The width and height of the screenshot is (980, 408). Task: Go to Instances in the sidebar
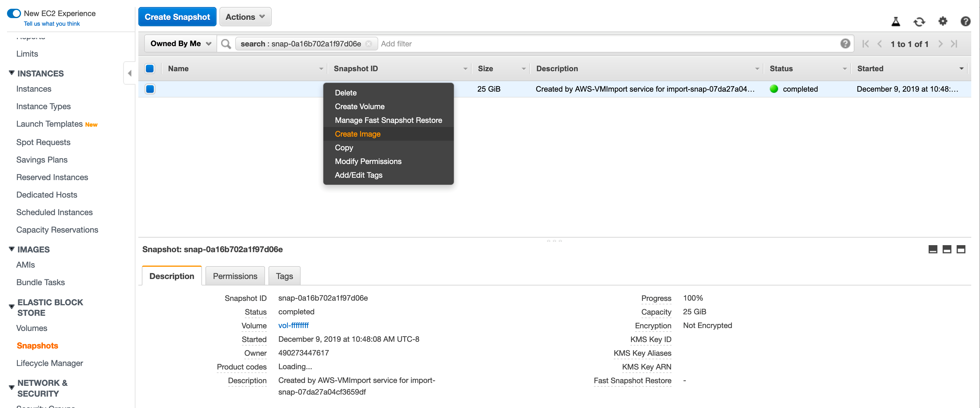click(x=34, y=89)
